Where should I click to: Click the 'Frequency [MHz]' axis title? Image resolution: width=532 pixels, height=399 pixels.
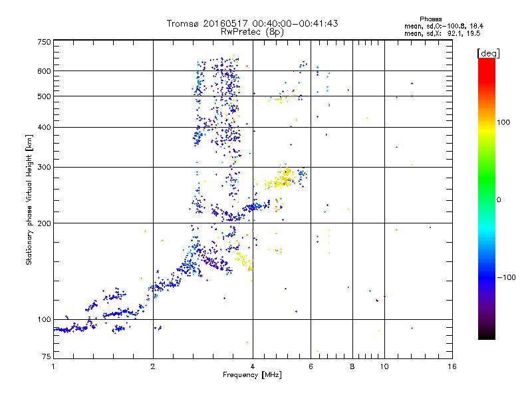click(x=252, y=375)
